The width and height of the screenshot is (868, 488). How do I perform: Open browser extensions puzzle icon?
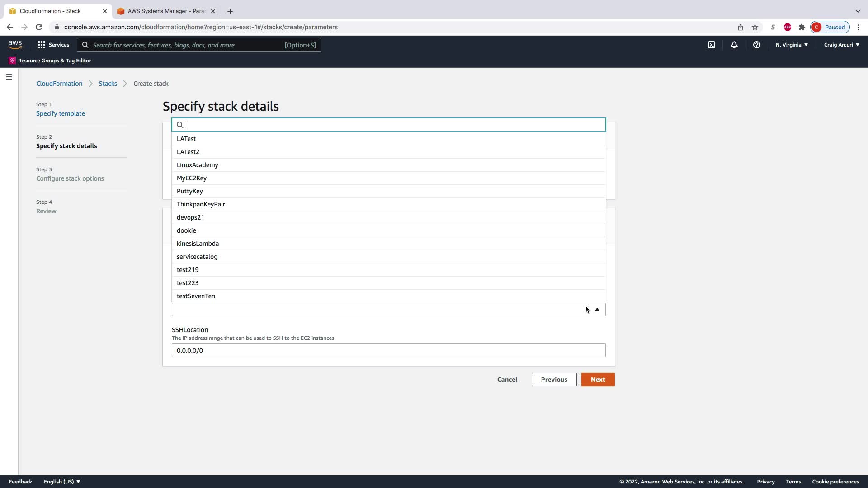coord(802,27)
